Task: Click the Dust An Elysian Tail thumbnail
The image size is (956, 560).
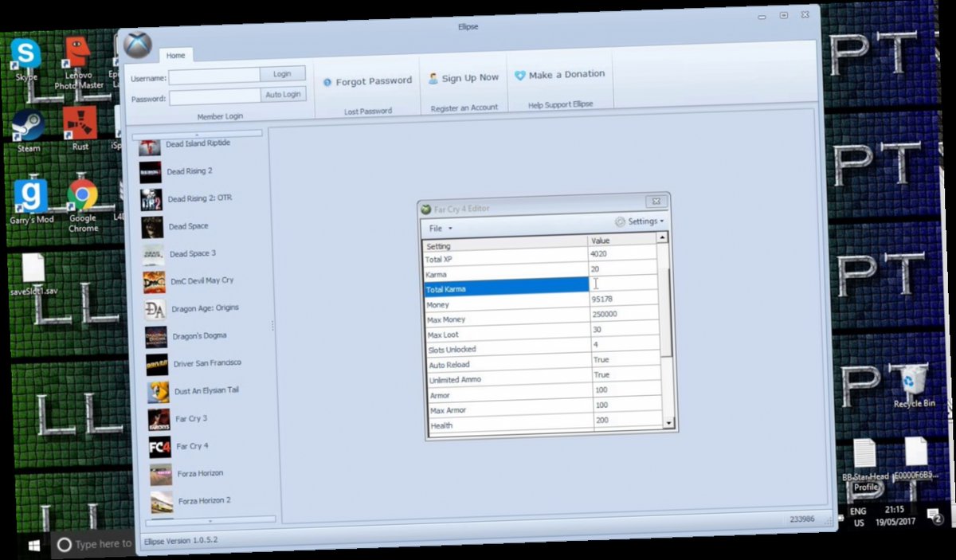Action: click(x=158, y=392)
